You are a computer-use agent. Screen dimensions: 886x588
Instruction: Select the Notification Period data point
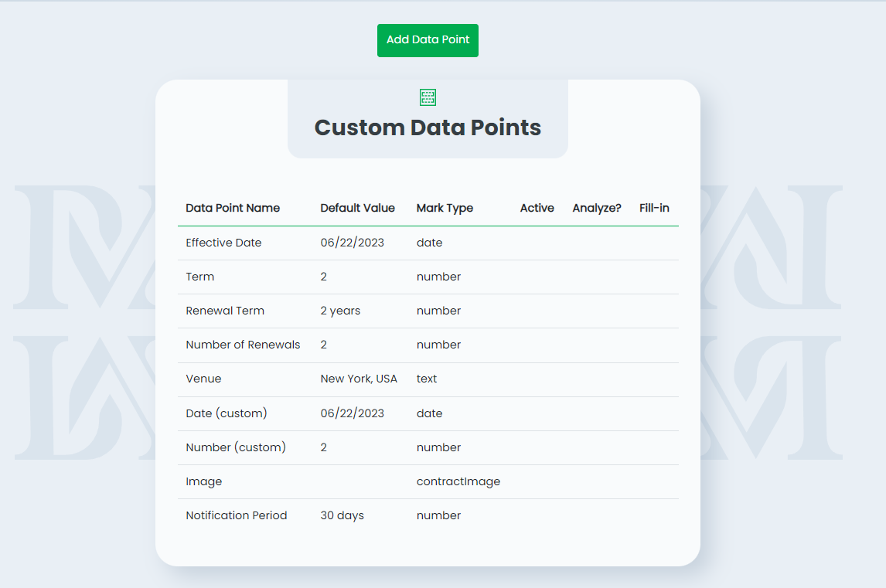coord(236,515)
